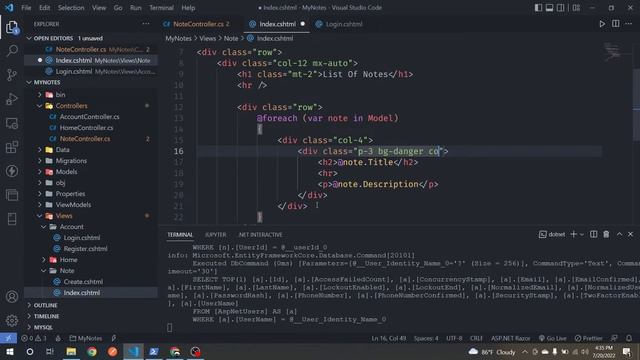Open the Extensions view

coord(12,147)
